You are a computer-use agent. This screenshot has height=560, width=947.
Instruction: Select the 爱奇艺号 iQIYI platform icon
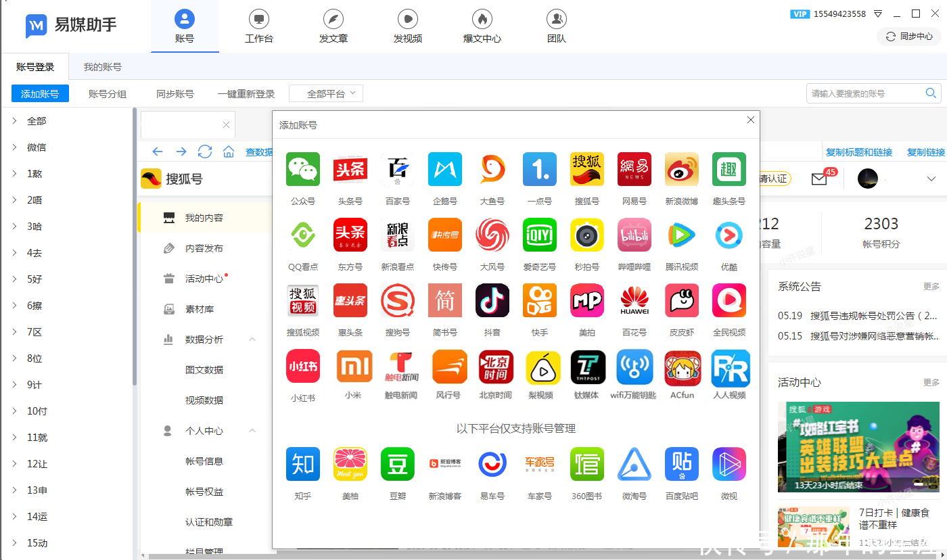[539, 235]
